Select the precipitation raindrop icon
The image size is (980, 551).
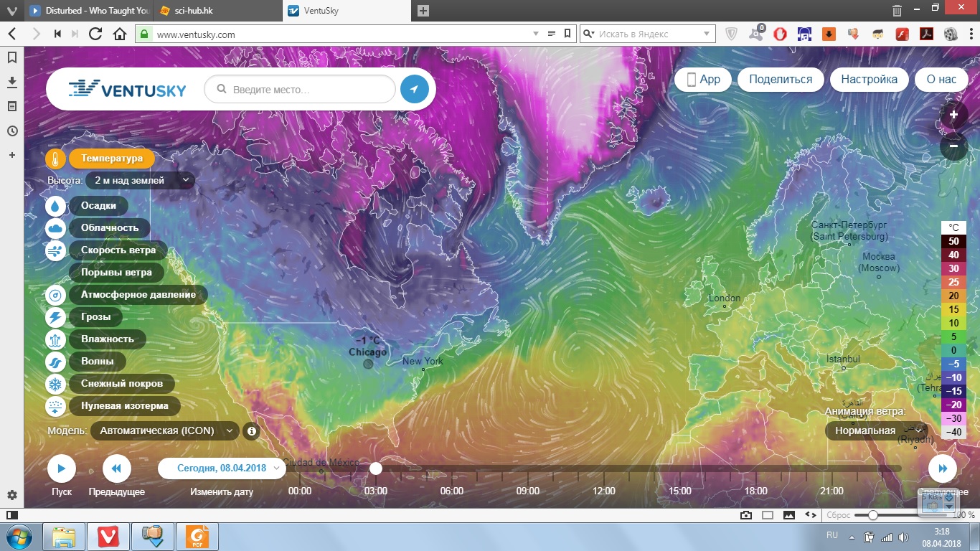point(55,206)
